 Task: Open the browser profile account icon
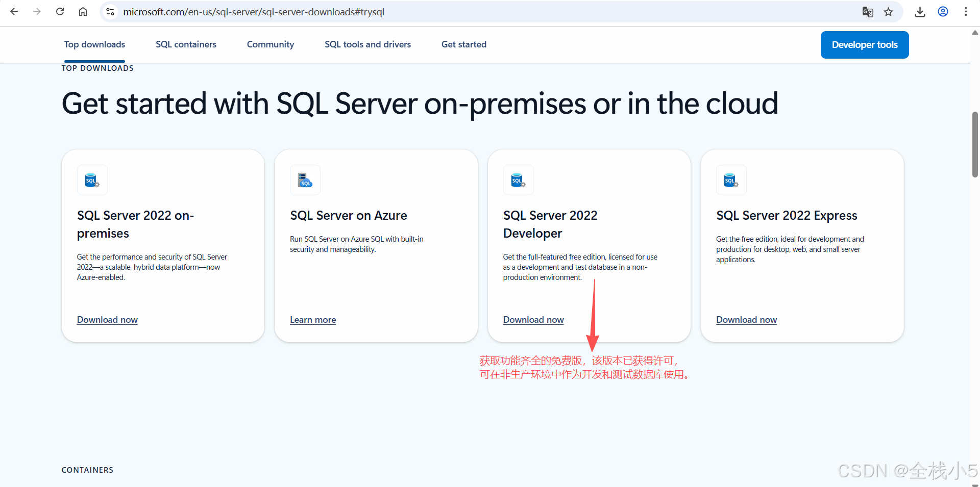pyautogui.click(x=943, y=11)
